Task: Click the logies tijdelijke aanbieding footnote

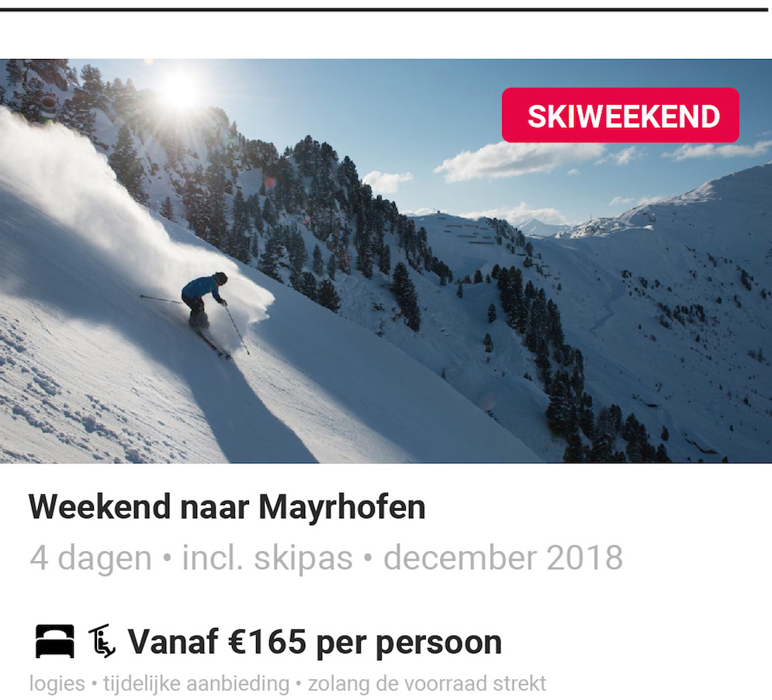Action: pos(288,684)
